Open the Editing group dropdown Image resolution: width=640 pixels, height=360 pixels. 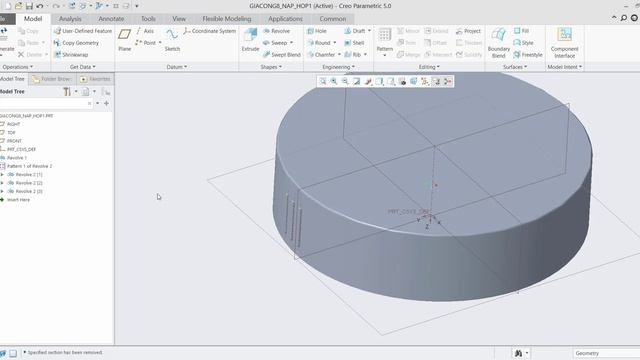(429, 67)
